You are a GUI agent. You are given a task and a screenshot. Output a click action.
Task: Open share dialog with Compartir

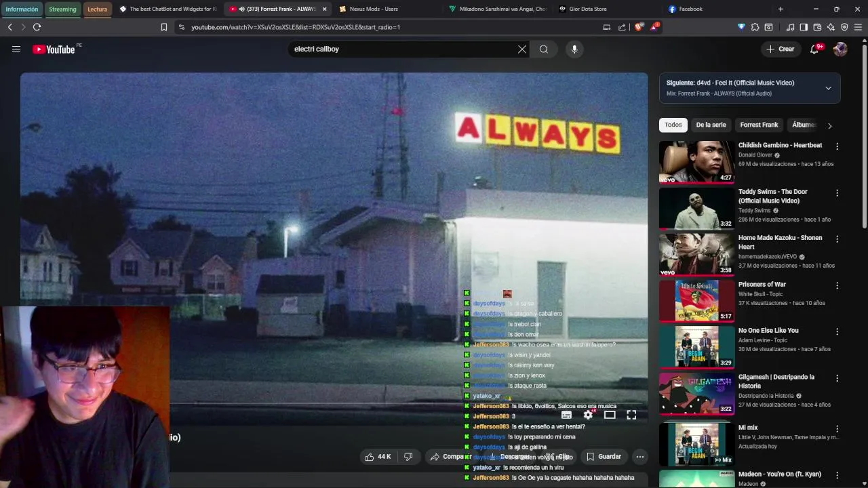(450, 457)
